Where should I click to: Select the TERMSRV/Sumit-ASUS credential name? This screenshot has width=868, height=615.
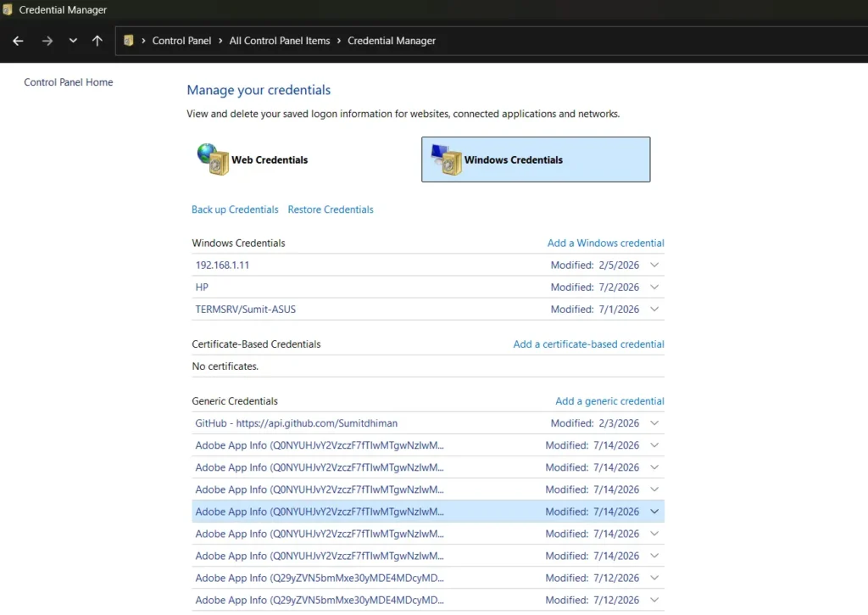coord(245,309)
